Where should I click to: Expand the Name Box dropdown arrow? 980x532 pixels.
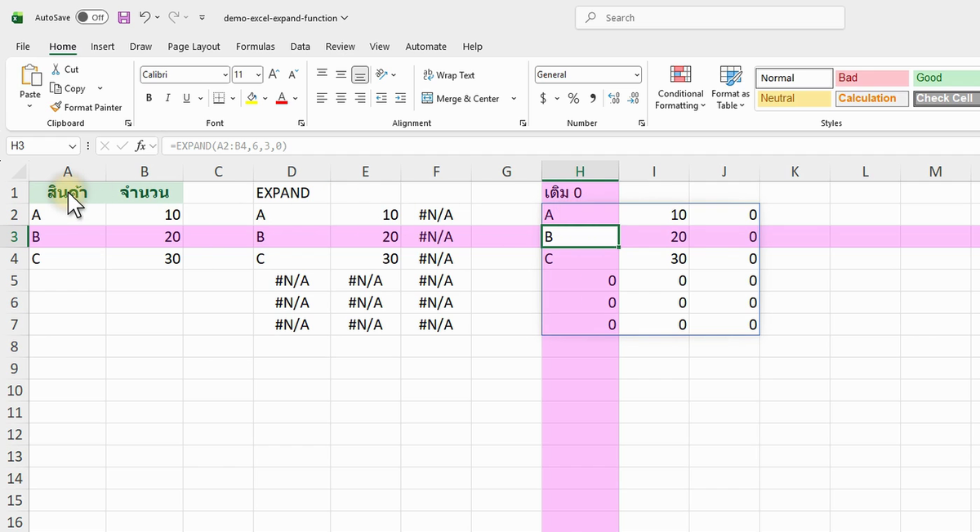click(73, 145)
